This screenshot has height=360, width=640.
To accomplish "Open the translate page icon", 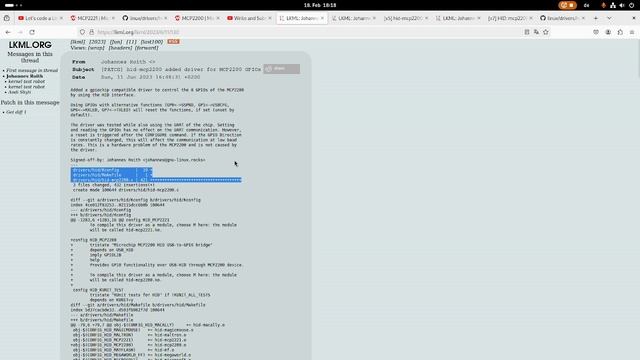I will pos(536,32).
